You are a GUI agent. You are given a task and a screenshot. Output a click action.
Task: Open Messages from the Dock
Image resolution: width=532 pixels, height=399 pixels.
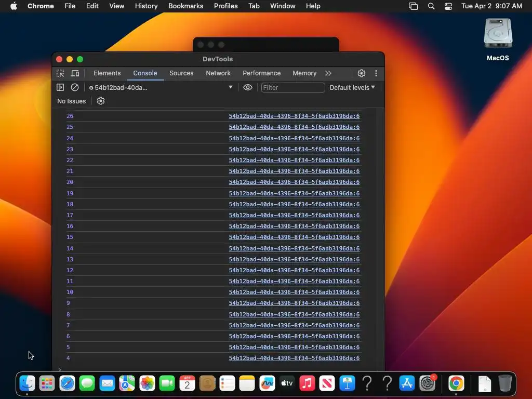87,383
